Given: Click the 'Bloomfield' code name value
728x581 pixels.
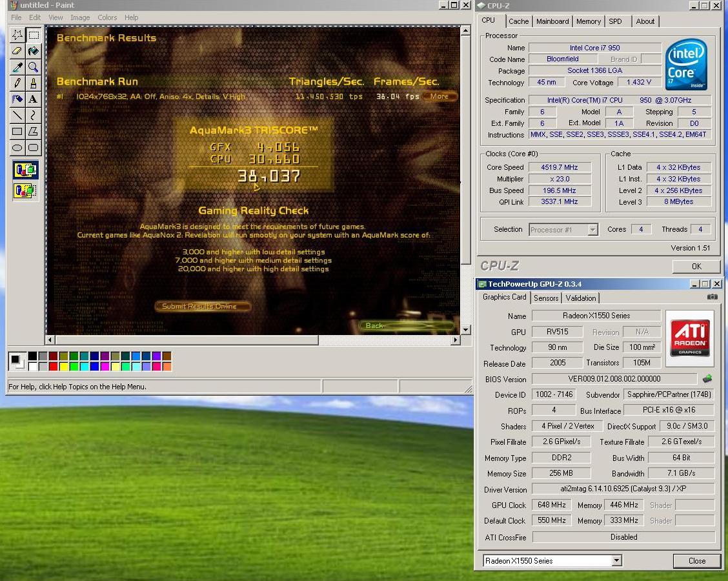Looking at the screenshot, I should pos(562,59).
